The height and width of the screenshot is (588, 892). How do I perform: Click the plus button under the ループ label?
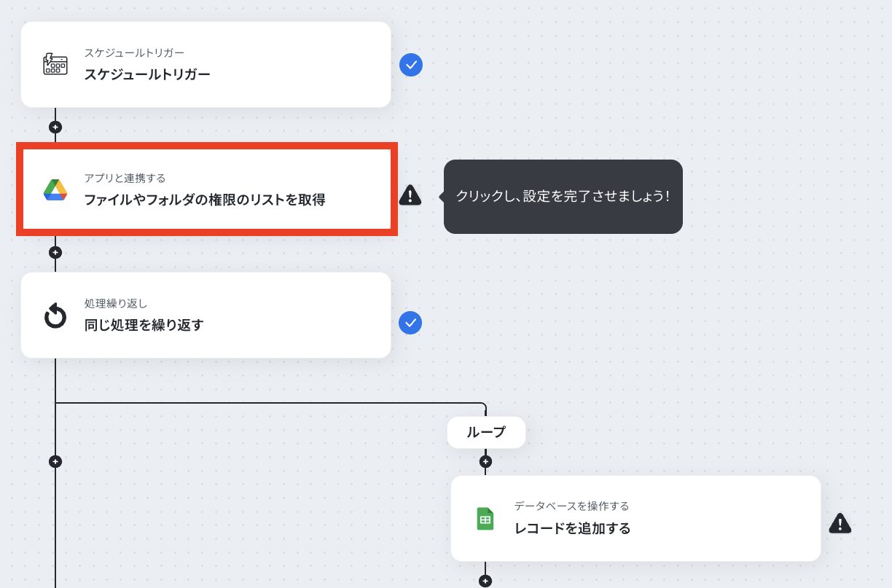(485, 461)
